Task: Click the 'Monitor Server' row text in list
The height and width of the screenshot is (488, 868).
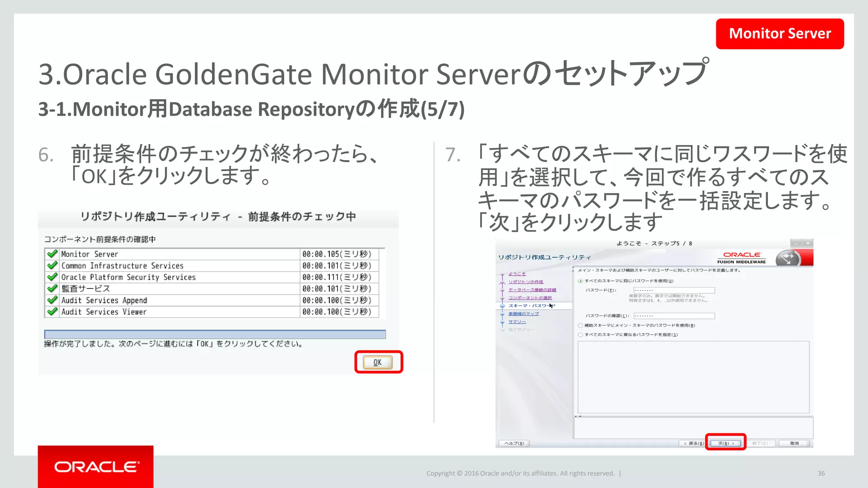Action: point(89,254)
